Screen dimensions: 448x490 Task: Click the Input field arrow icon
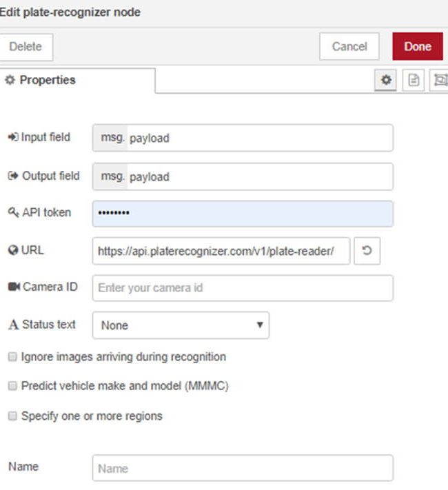tap(13, 137)
